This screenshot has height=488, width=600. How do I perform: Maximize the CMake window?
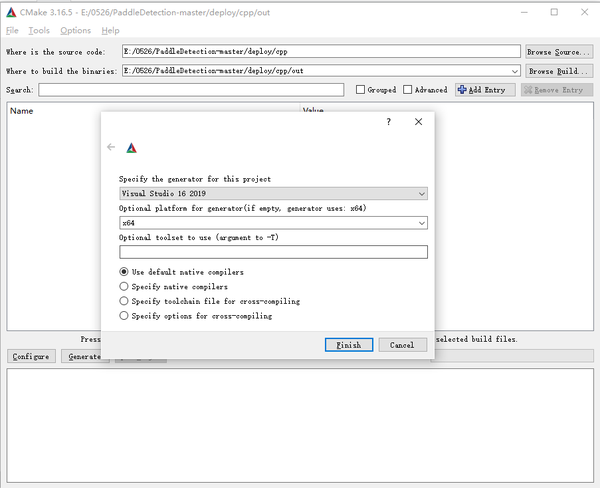554,13
